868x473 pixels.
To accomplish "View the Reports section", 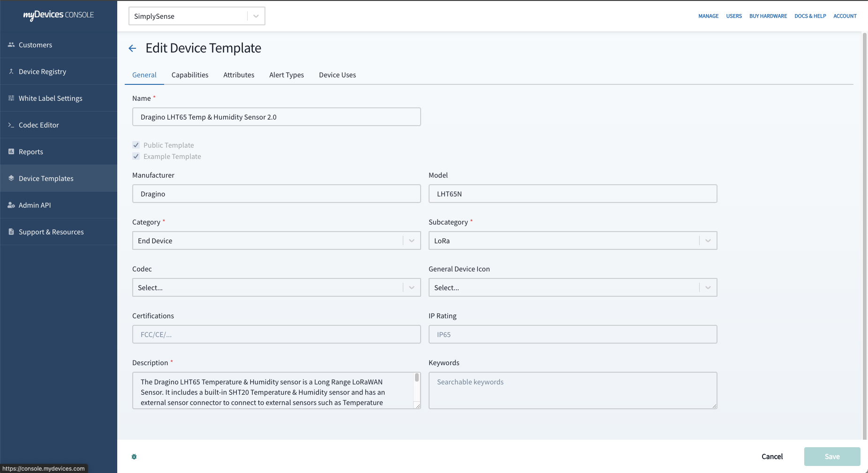I will [30, 151].
